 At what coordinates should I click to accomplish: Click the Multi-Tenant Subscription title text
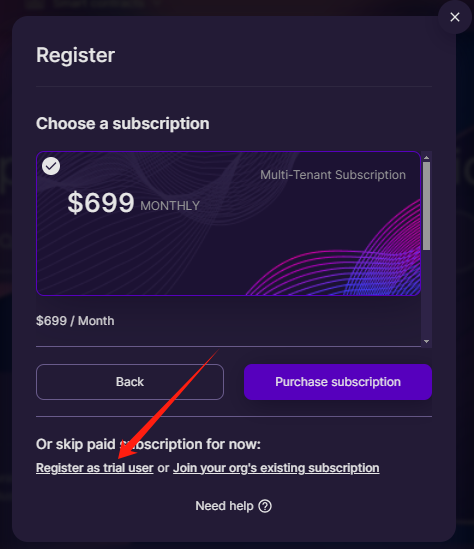point(333,175)
